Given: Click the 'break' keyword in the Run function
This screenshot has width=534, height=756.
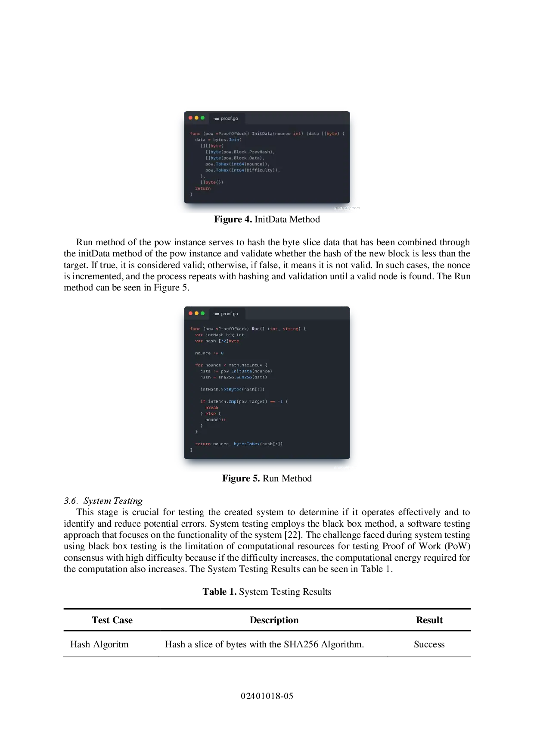Looking at the screenshot, I should [x=211, y=408].
